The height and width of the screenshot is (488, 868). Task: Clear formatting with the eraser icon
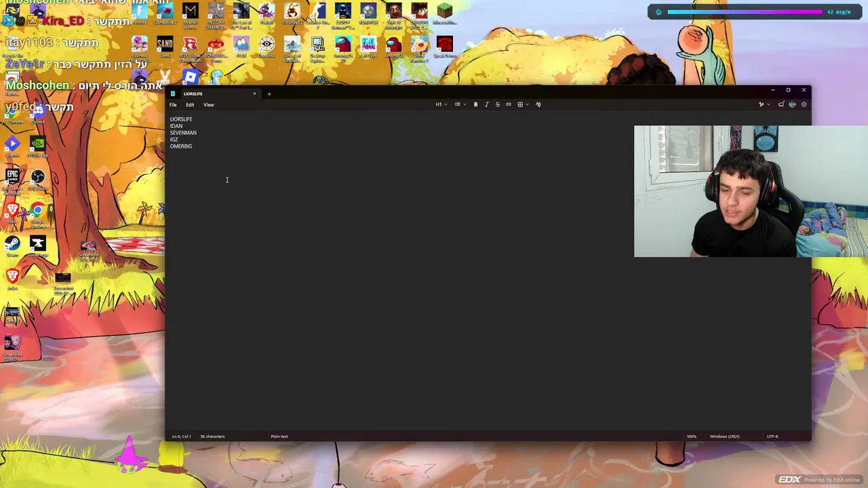point(538,104)
